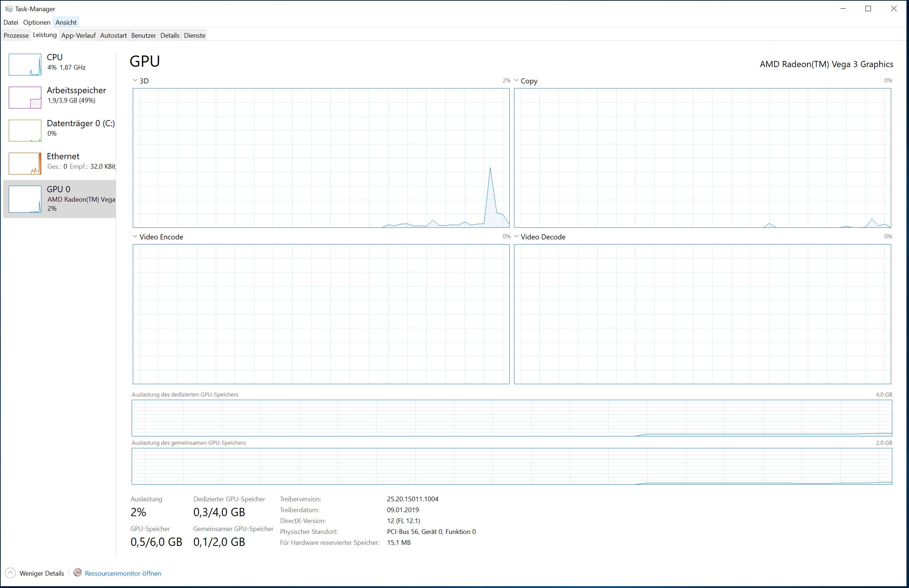
Task: Select the Arbeitsspeicher graph thumbnail
Action: [x=24, y=97]
